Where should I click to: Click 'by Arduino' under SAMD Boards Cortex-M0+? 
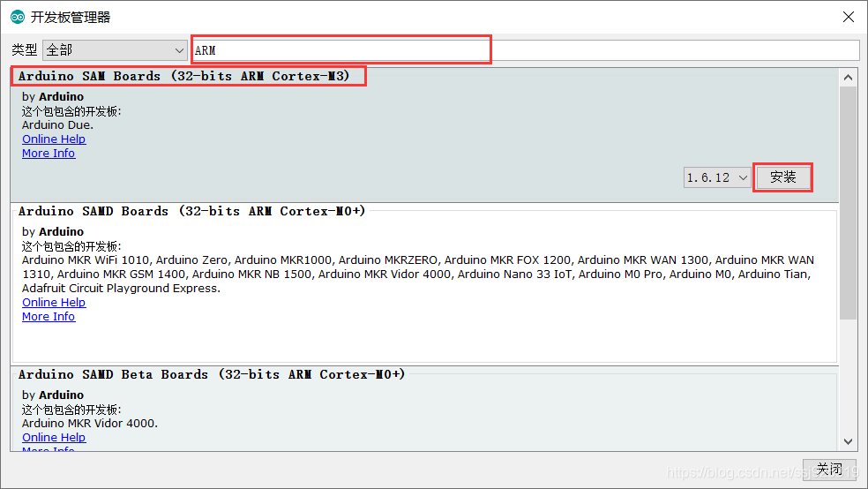pos(53,232)
